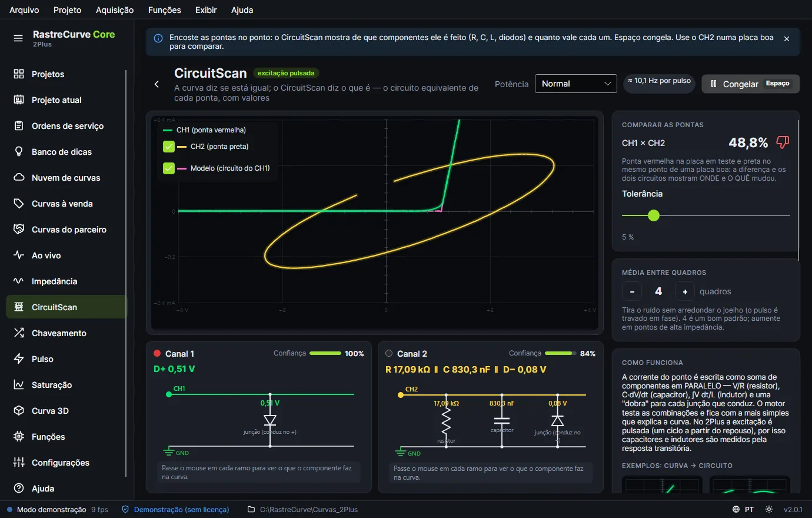Toggle CH2 (ponta preta) curve visibility

tap(169, 147)
